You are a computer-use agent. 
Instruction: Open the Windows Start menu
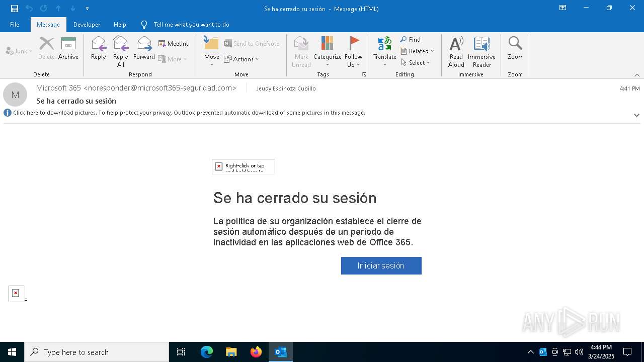[x=12, y=352]
